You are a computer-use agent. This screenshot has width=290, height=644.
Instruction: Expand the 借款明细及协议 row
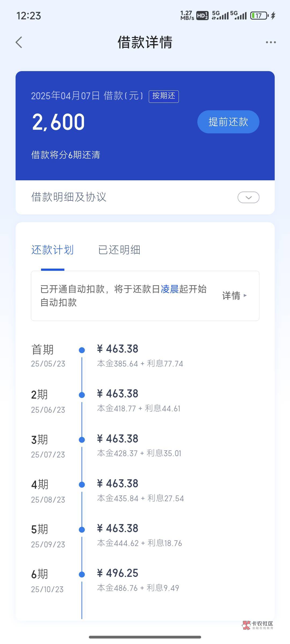pos(69,197)
